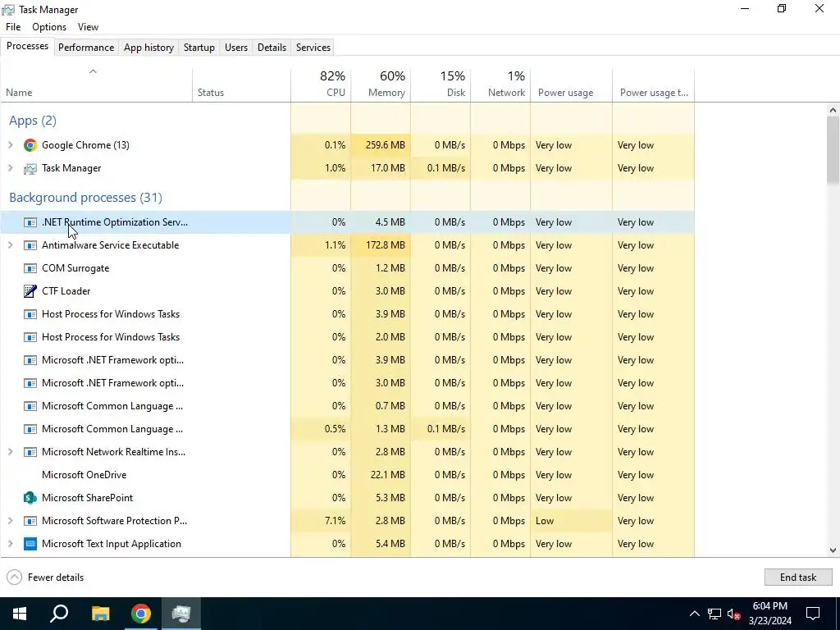This screenshot has width=840, height=630.
Task: Sort processes by Memory column
Action: click(x=381, y=85)
